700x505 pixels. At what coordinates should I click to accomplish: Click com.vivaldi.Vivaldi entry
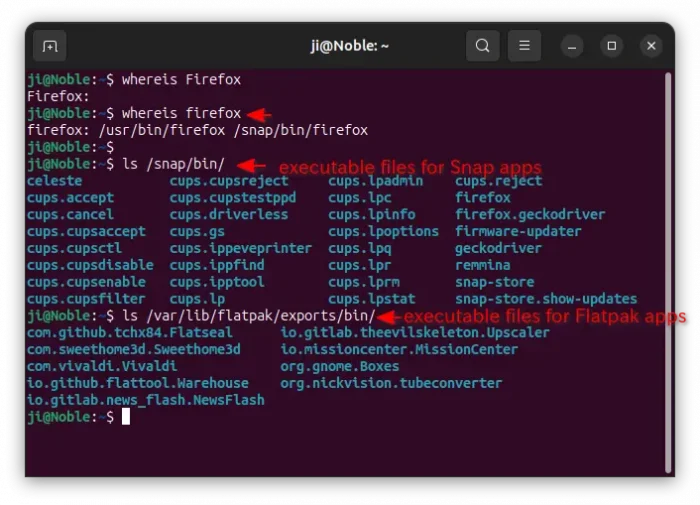(x=102, y=367)
